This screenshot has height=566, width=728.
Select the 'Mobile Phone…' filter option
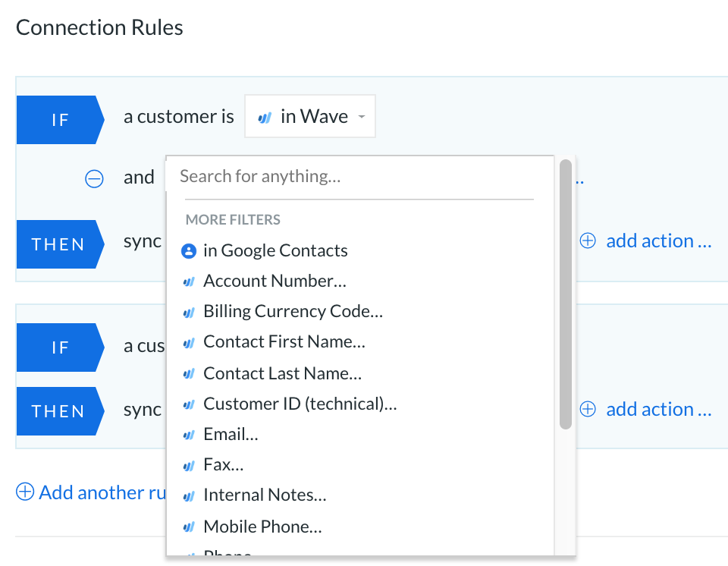point(262,527)
